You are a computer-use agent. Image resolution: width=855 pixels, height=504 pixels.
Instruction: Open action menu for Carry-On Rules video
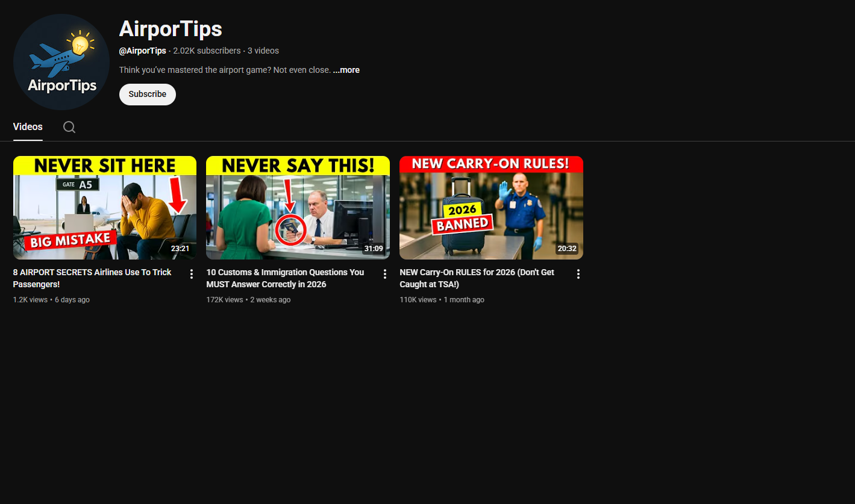click(578, 274)
